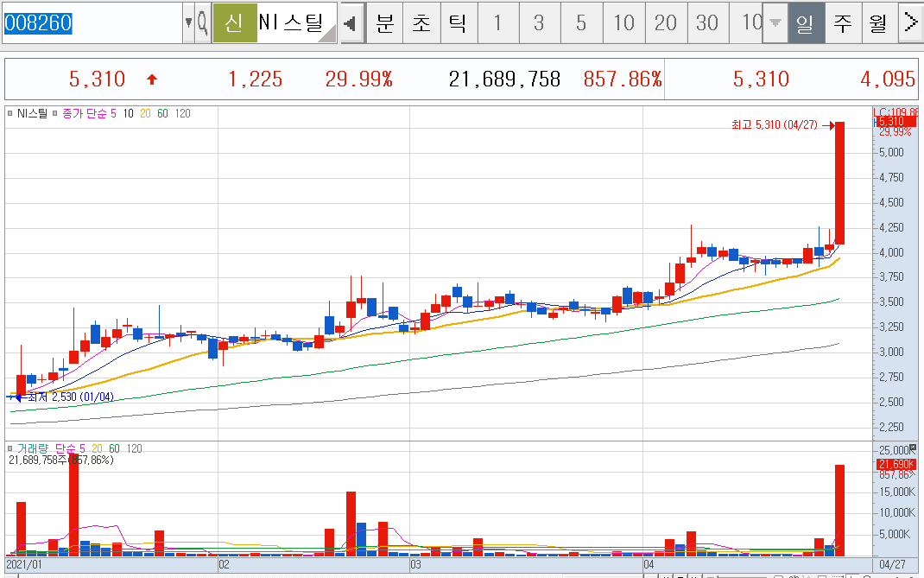Switch to the 초 second chart

click(x=421, y=23)
